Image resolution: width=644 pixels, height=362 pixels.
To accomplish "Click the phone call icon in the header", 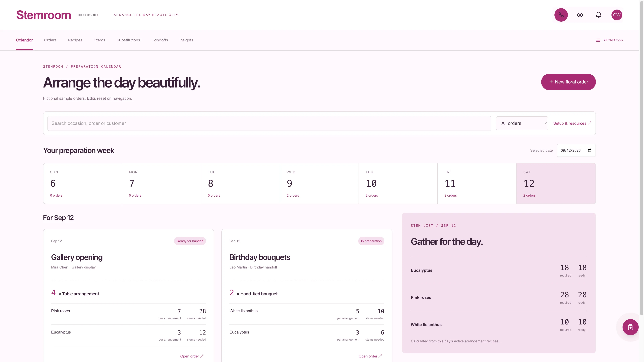I will (561, 15).
